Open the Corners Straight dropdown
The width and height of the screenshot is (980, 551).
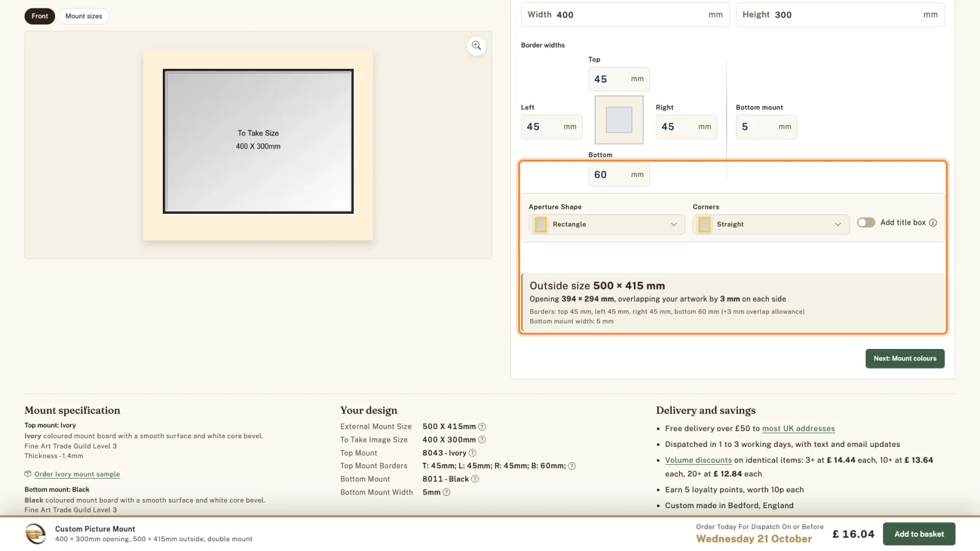[771, 225]
